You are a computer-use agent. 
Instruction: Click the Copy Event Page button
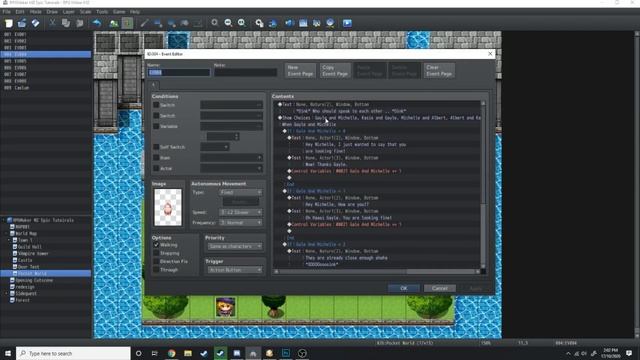click(335, 71)
